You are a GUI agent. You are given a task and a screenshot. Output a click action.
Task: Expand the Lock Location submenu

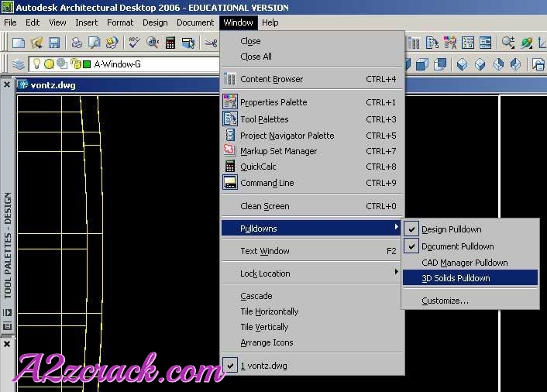[312, 273]
